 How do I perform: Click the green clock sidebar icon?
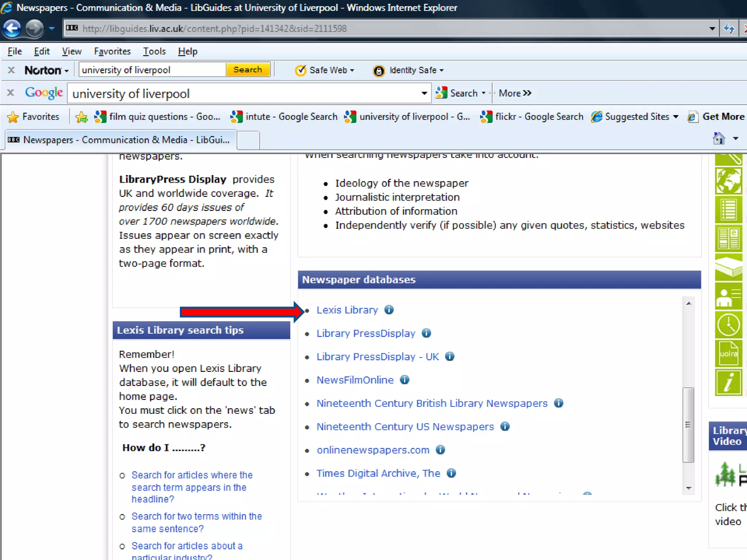click(728, 325)
